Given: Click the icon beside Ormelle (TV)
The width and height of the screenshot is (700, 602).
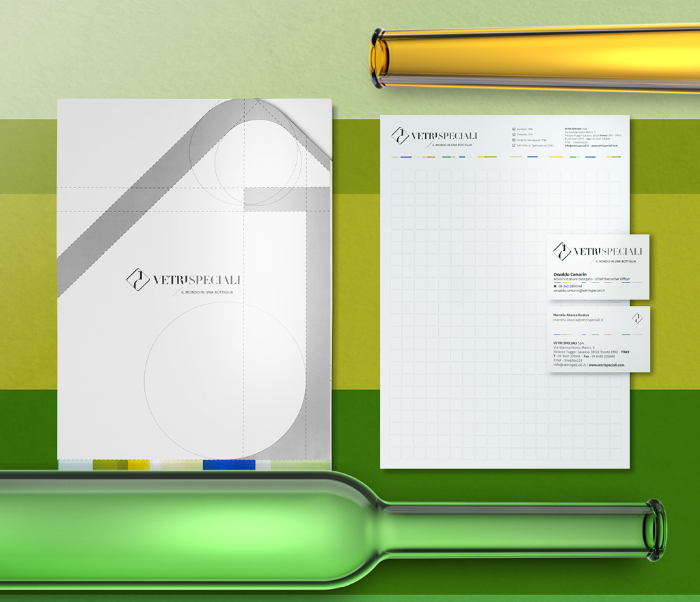Looking at the screenshot, I should (x=514, y=134).
